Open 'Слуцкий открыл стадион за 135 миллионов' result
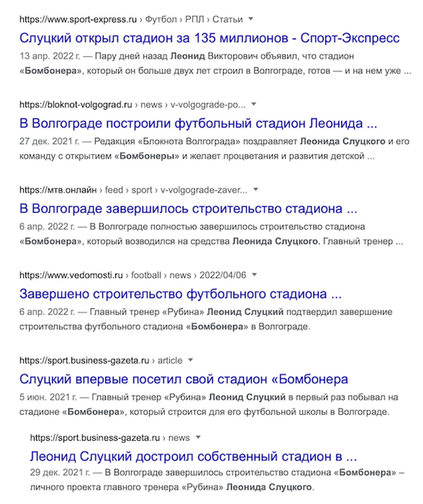This screenshot has width=423, height=504. pyautogui.click(x=209, y=38)
